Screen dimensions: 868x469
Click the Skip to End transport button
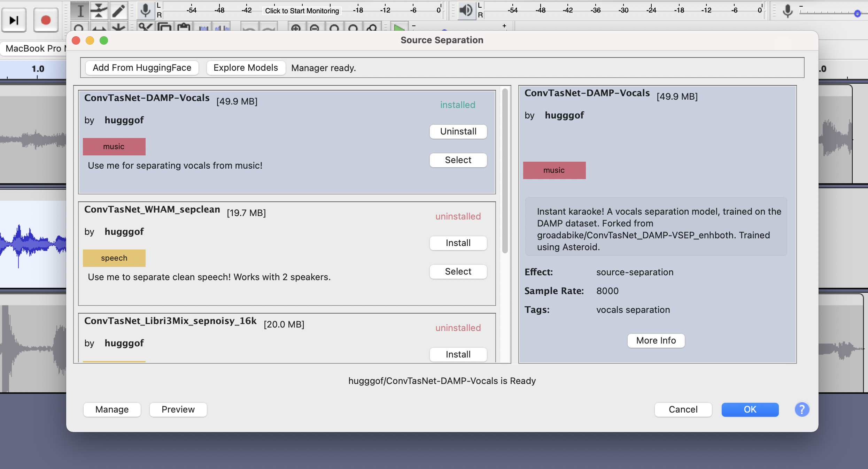point(14,20)
